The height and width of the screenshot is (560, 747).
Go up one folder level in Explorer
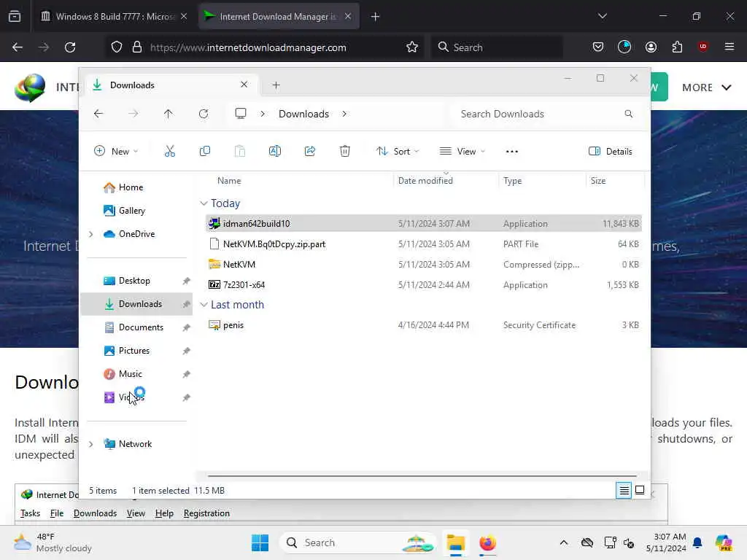[x=169, y=114]
